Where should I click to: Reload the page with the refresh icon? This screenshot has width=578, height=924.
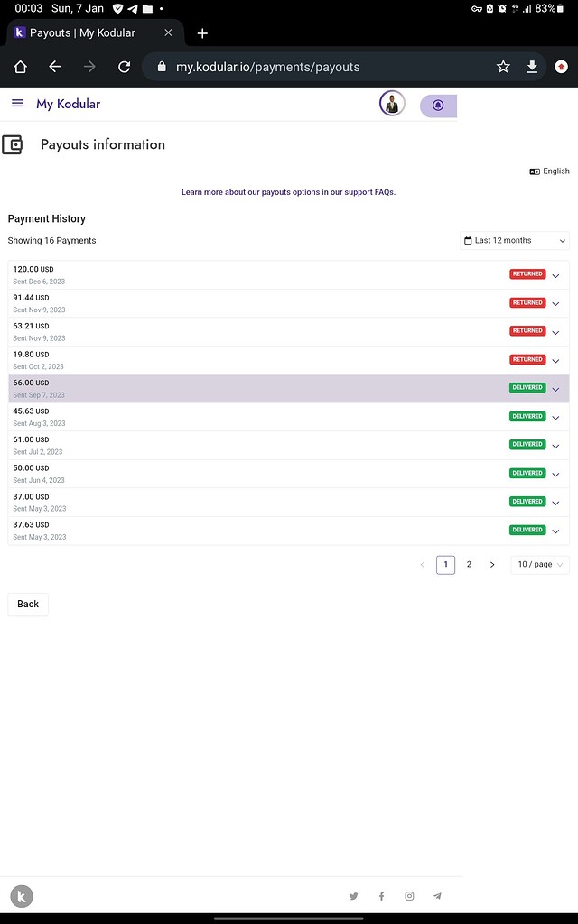click(x=125, y=66)
